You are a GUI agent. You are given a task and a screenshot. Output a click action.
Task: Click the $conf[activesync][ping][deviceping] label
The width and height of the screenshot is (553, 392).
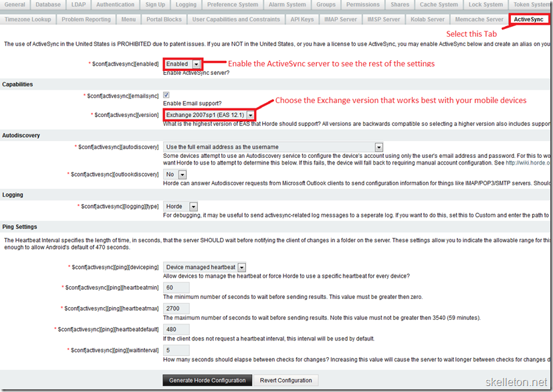pyautogui.click(x=115, y=267)
